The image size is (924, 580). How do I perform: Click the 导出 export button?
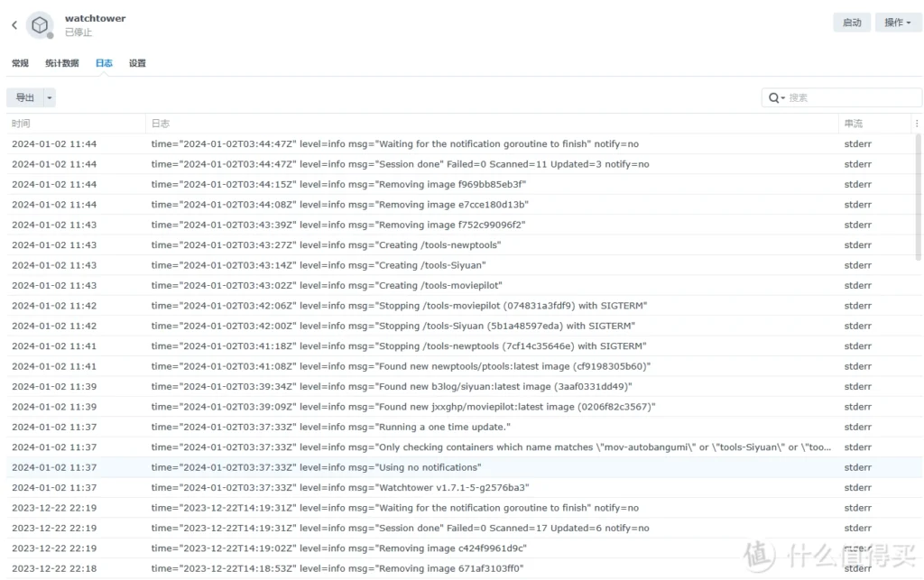coord(25,97)
